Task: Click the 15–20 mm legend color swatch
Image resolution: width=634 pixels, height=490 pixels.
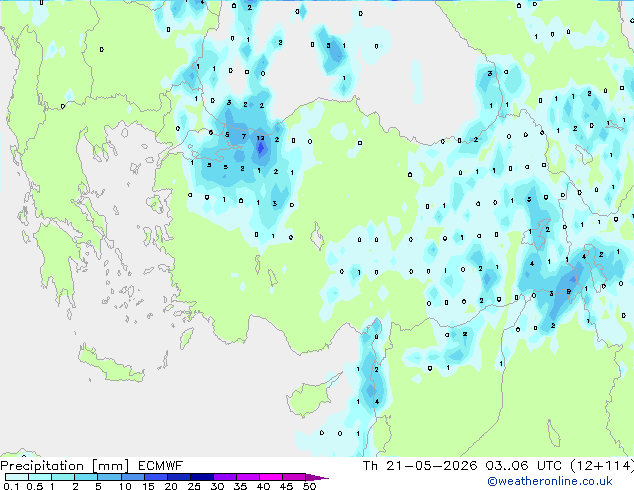Action: (x=156, y=477)
